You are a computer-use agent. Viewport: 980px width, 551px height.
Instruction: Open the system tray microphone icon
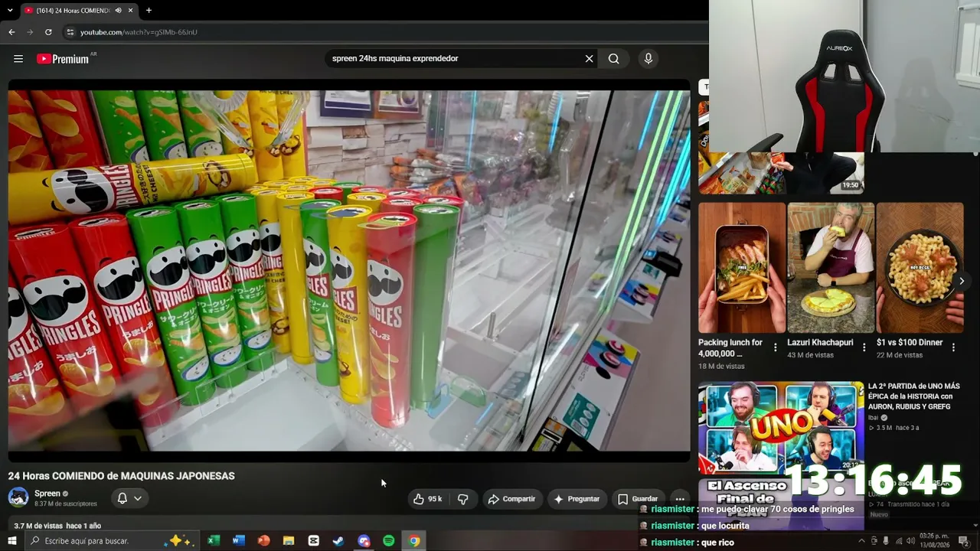(886, 541)
